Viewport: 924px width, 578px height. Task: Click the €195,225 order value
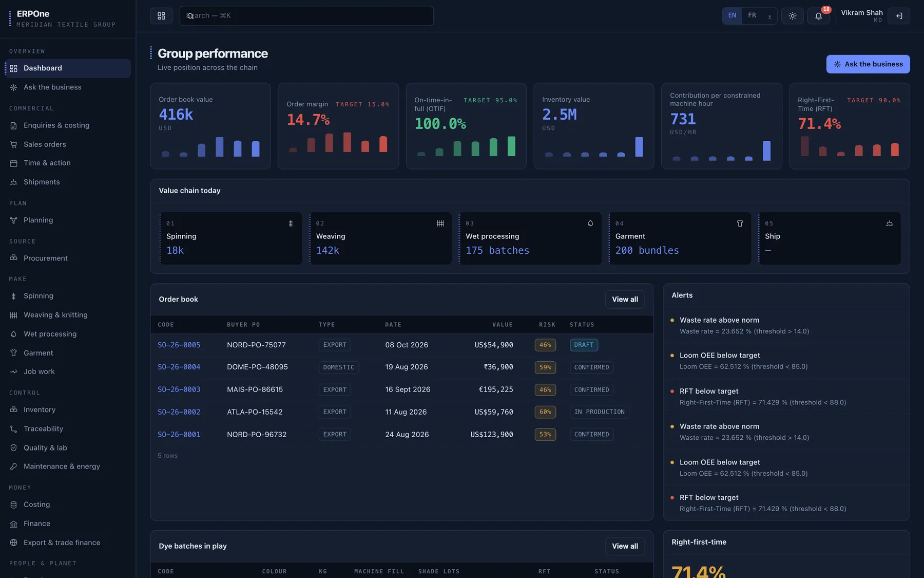pos(496,390)
